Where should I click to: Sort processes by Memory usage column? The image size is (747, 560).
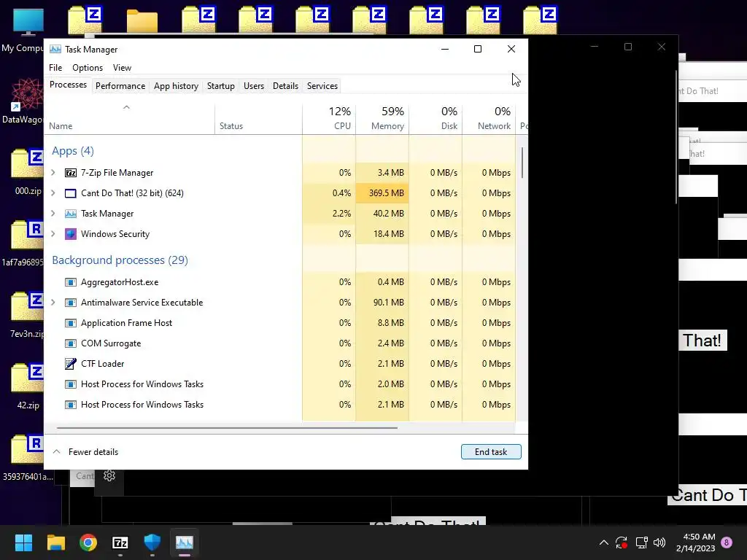click(382, 119)
